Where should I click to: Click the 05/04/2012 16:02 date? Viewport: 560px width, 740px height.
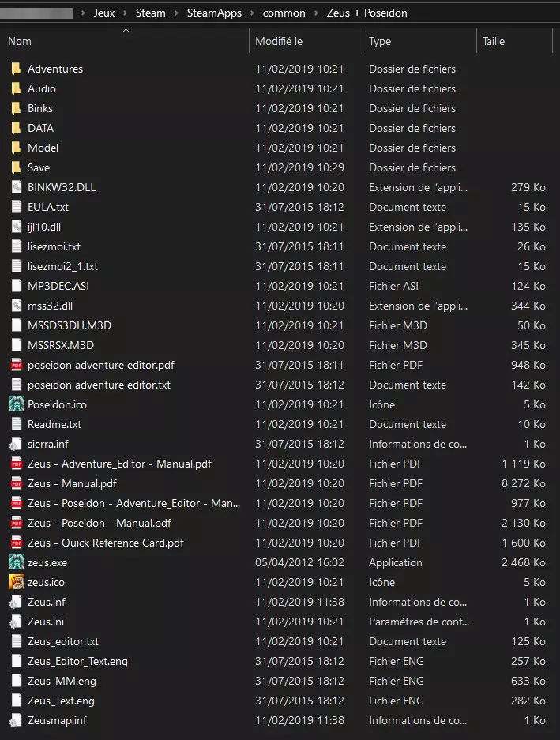coord(299,562)
